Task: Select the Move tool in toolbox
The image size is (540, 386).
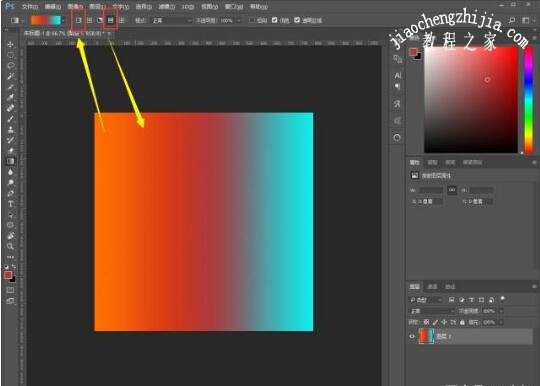Action: (x=10, y=44)
